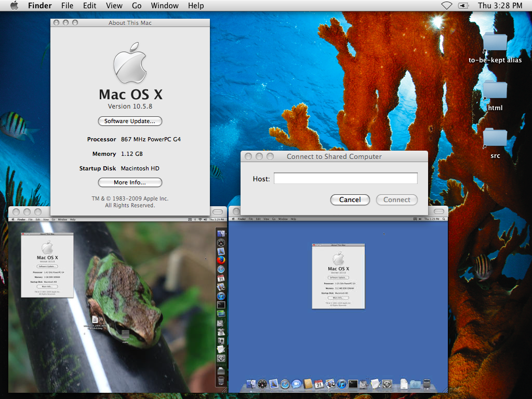Toggle toolbar pill on right remote window
This screenshot has height=399, width=532.
click(439, 211)
